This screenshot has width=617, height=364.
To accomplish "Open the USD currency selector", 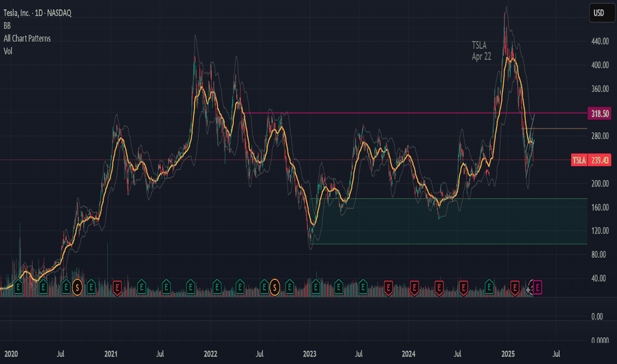I will coord(601,13).
